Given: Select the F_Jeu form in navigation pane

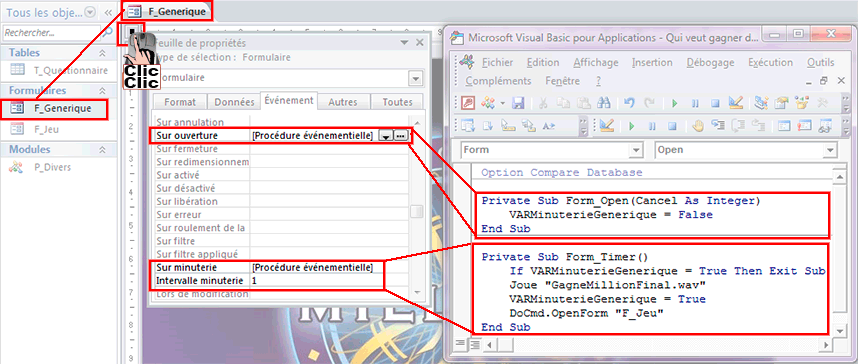Looking at the screenshot, I should 47,130.
